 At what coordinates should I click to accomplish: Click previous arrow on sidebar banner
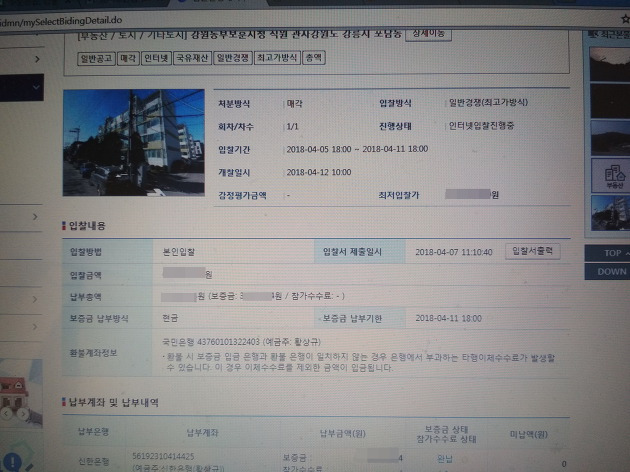point(6,413)
